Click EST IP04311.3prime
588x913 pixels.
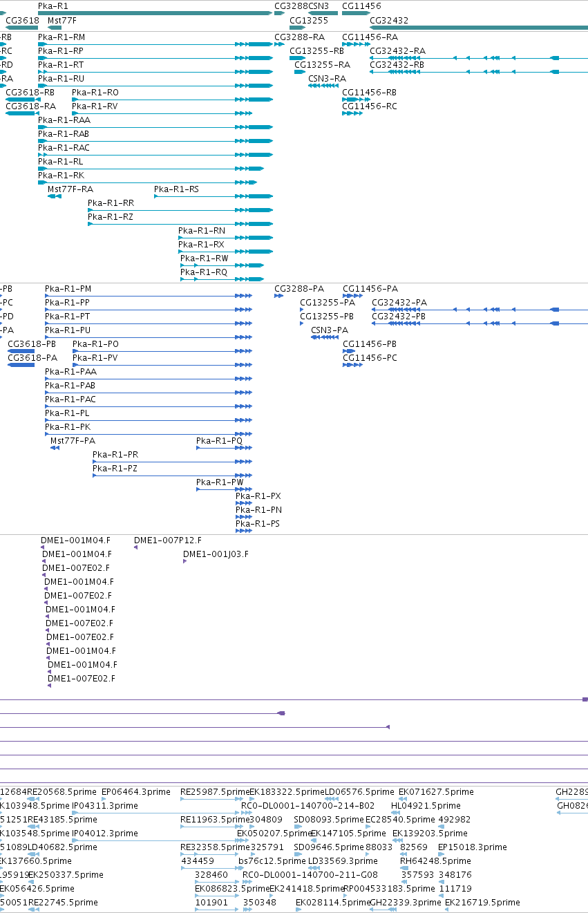tap(105, 806)
